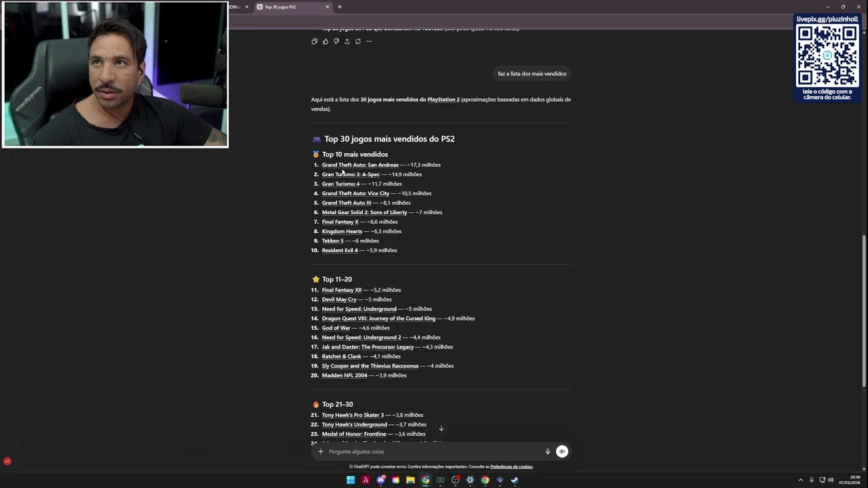868x488 pixels.
Task: Click the streamer webcam overlay
Action: click(115, 75)
